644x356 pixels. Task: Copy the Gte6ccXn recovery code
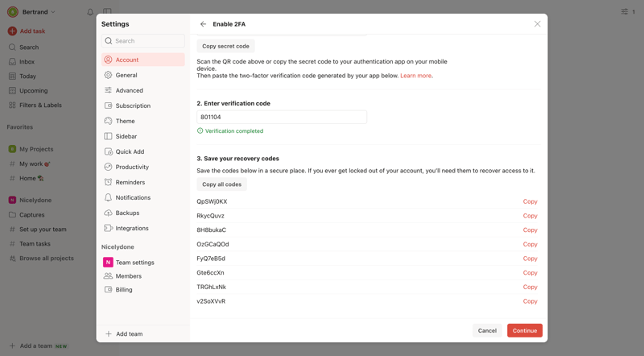[x=530, y=272]
